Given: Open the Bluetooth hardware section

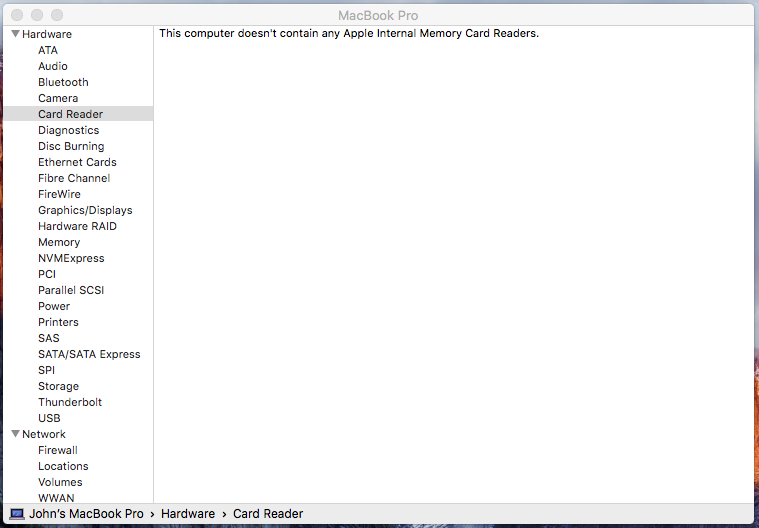Looking at the screenshot, I should tap(63, 82).
